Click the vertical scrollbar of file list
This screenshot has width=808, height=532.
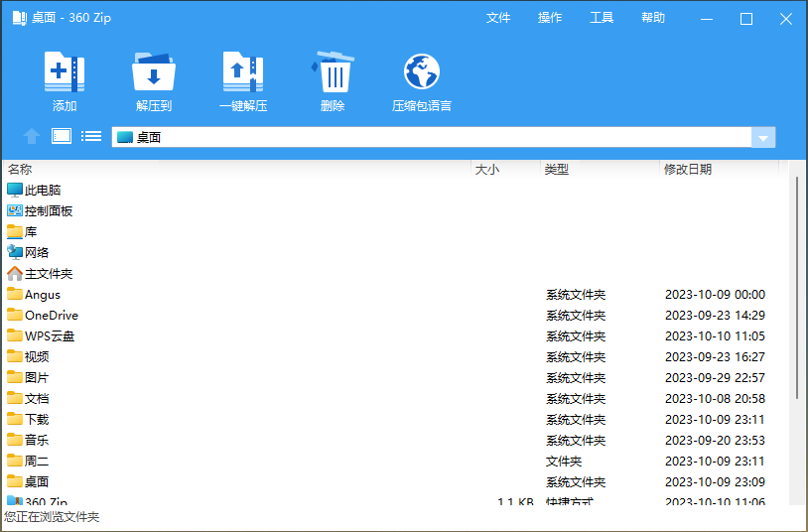(797, 288)
